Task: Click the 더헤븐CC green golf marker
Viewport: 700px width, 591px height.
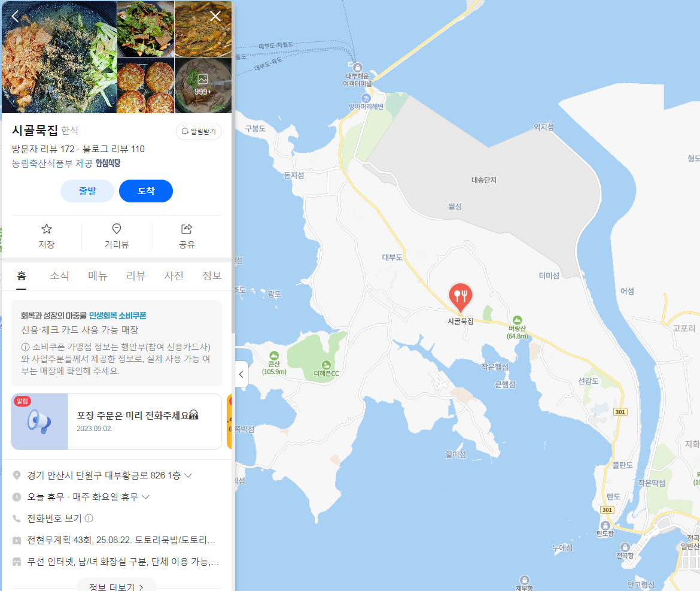Action: pos(326,365)
